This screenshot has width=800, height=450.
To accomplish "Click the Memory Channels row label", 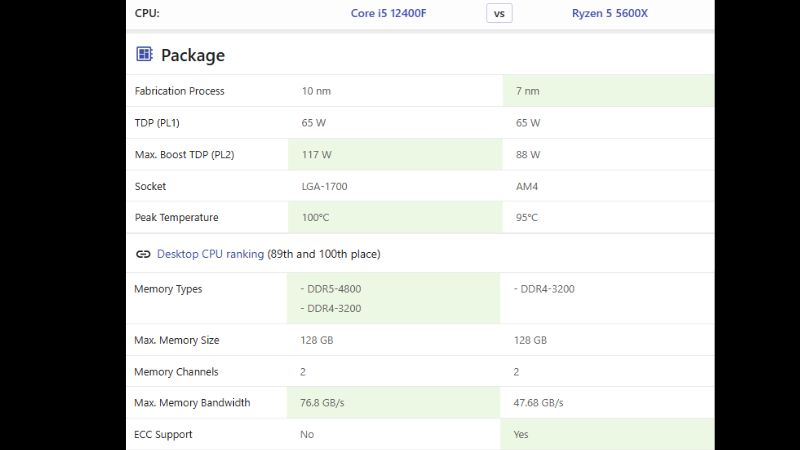I will (176, 372).
